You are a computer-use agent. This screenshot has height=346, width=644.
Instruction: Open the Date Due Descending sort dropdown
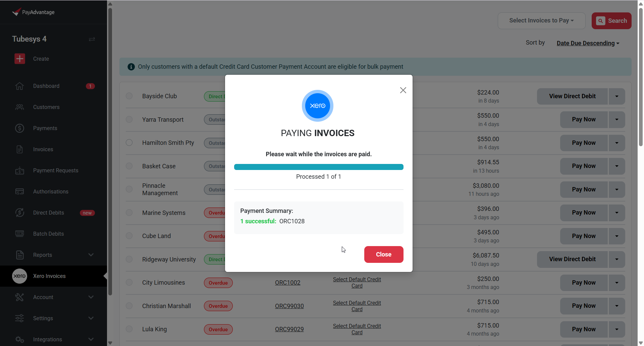(x=588, y=43)
